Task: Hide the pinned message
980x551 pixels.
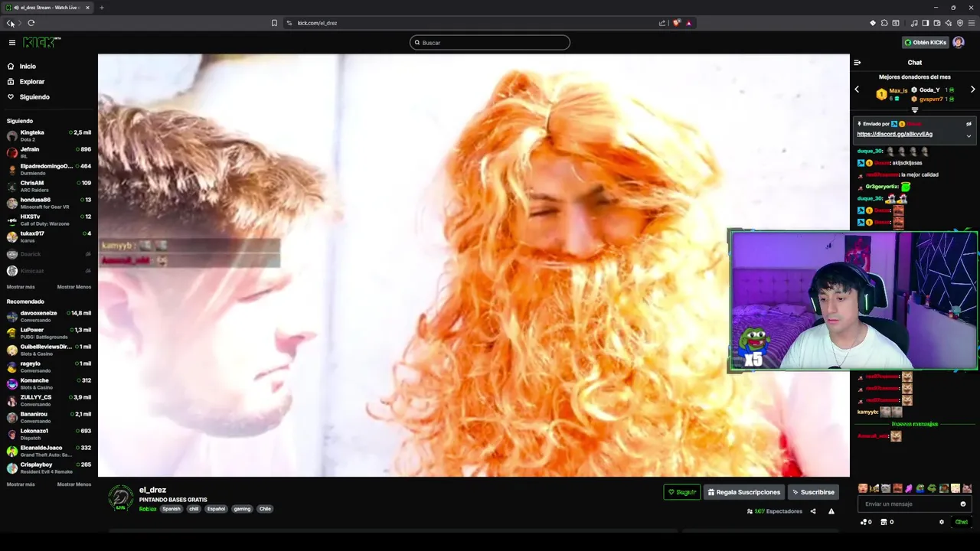Action: (969, 124)
